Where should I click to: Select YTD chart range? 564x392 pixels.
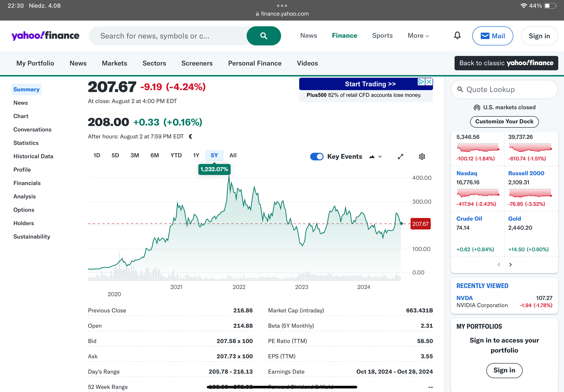coord(176,155)
